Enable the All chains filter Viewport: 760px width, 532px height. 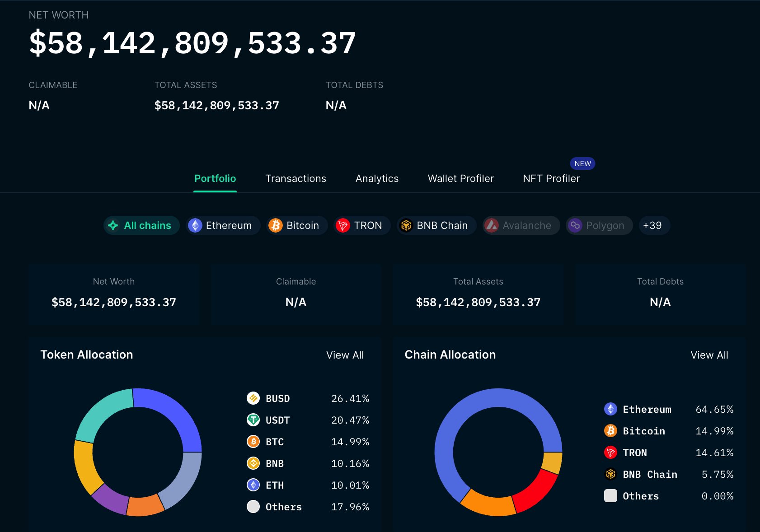(x=141, y=225)
